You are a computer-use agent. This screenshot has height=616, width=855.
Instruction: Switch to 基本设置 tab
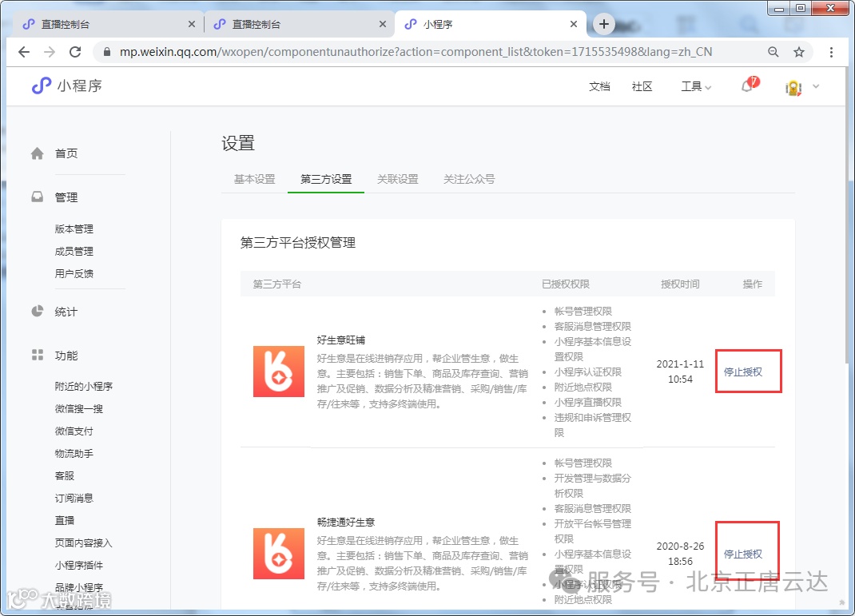pos(255,179)
